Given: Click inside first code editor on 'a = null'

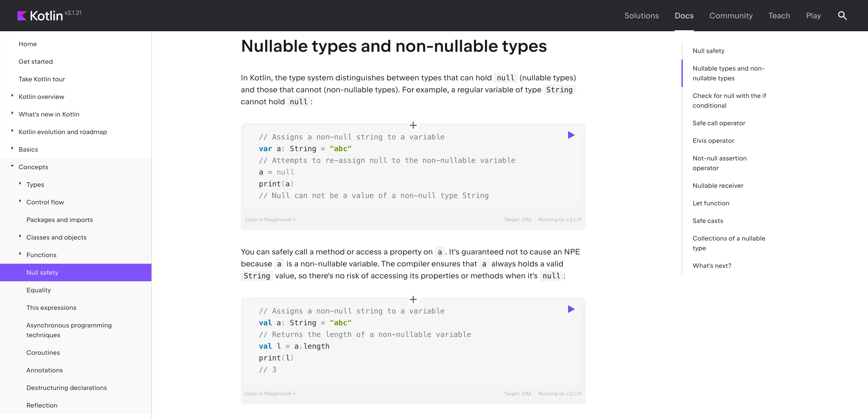Looking at the screenshot, I should [x=276, y=172].
